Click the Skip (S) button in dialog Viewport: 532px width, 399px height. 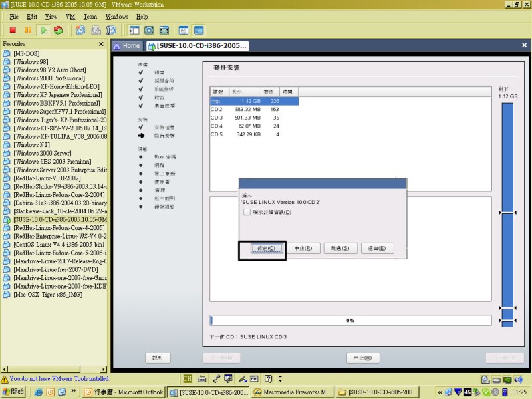340,248
